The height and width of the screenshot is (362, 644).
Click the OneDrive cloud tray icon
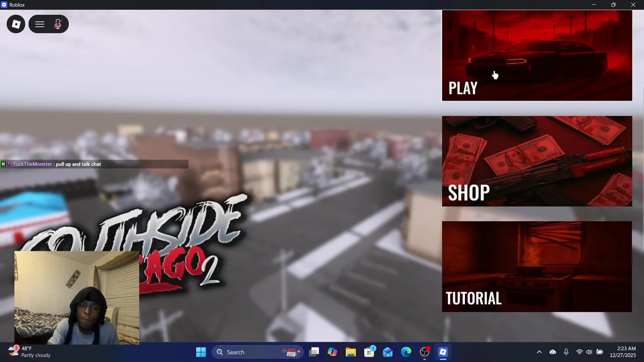pyautogui.click(x=553, y=352)
